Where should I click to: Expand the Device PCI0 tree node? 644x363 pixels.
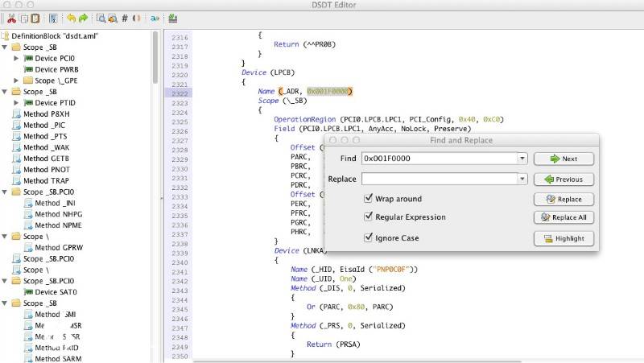(x=17, y=59)
